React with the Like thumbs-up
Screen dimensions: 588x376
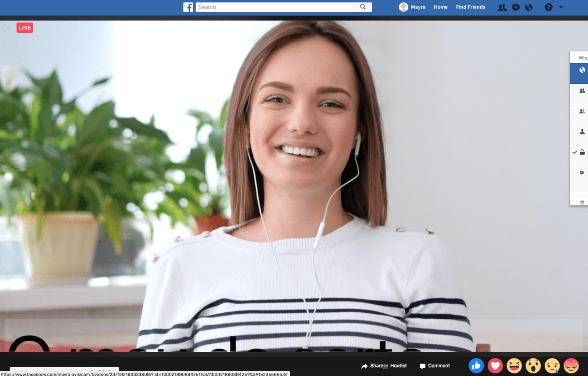coord(476,366)
